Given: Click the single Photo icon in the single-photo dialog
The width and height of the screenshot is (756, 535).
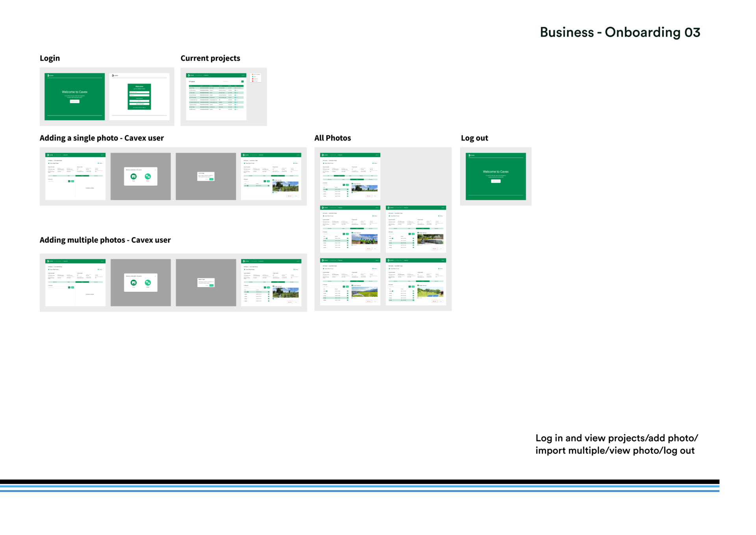Looking at the screenshot, I should click(x=133, y=176).
